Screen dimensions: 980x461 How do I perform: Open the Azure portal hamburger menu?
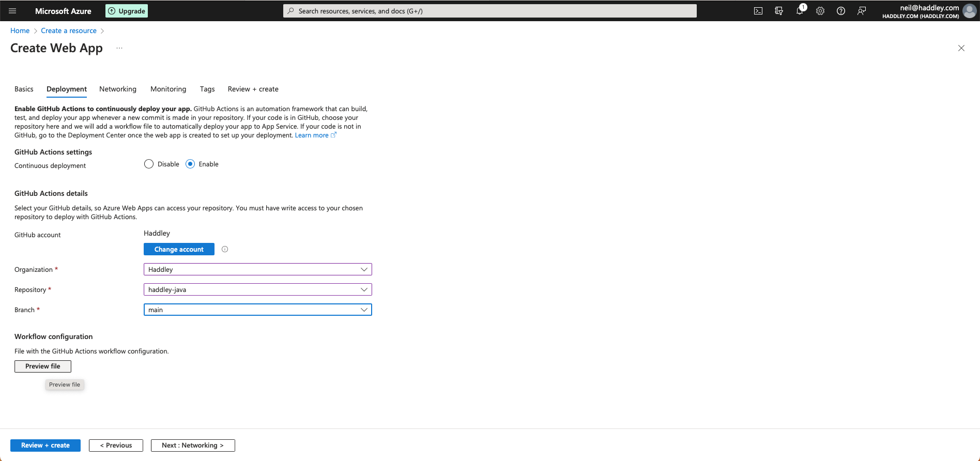[x=12, y=11]
